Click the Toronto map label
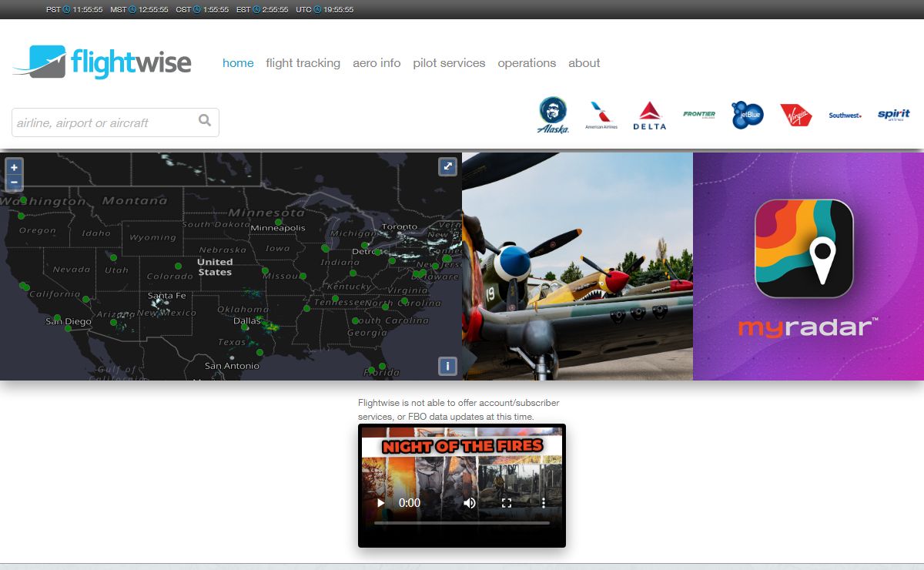This screenshot has width=924, height=570. pos(400,227)
